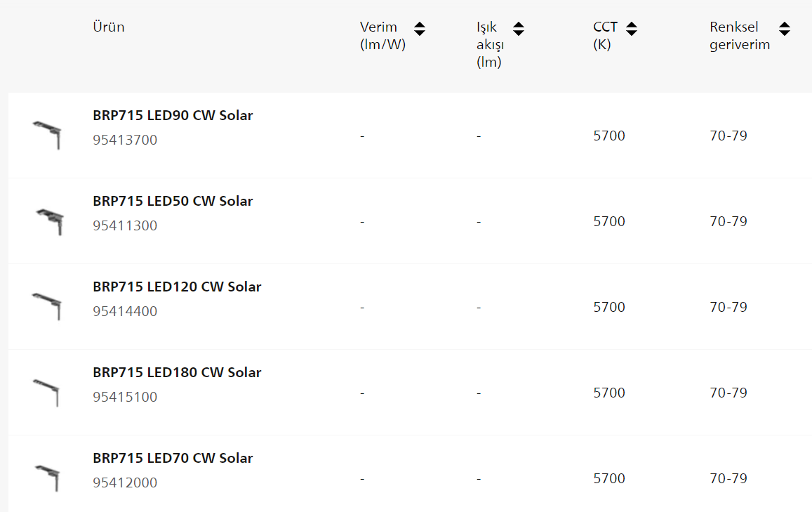Select product code 95411300
This screenshot has height=512, width=812.
(x=125, y=225)
